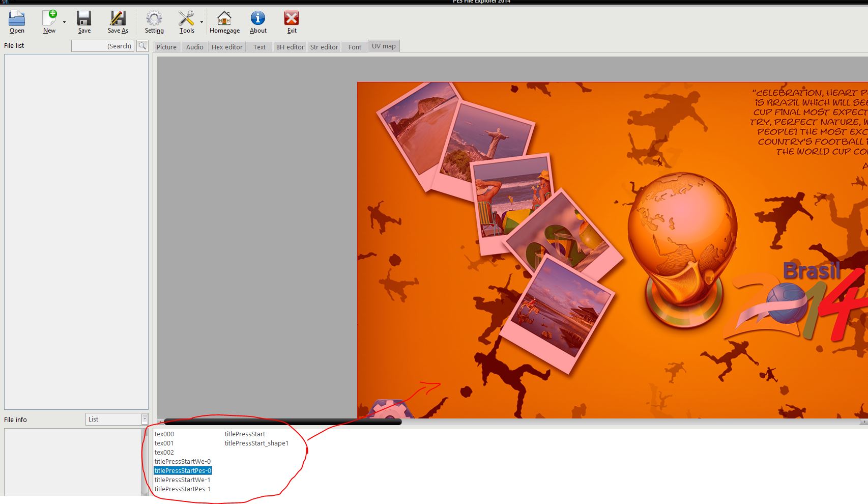The height and width of the screenshot is (504, 868).
Task: Switch to the Font tab
Action: [x=355, y=47]
